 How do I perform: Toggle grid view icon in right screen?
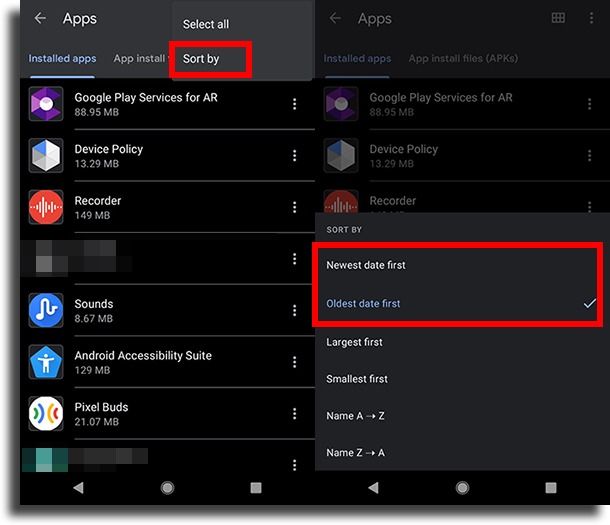(558, 18)
